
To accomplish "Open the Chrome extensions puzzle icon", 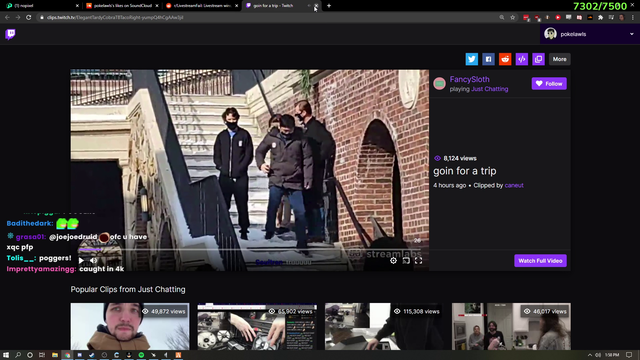I will 600,18.
